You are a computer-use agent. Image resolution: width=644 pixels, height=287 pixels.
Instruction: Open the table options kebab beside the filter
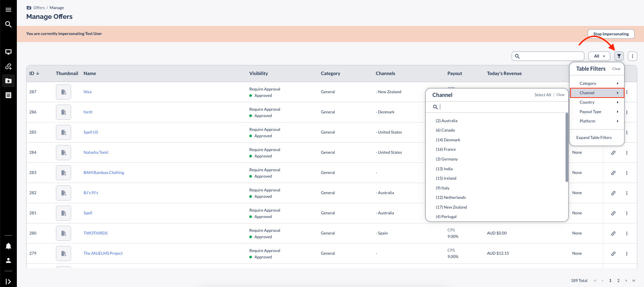tap(632, 56)
